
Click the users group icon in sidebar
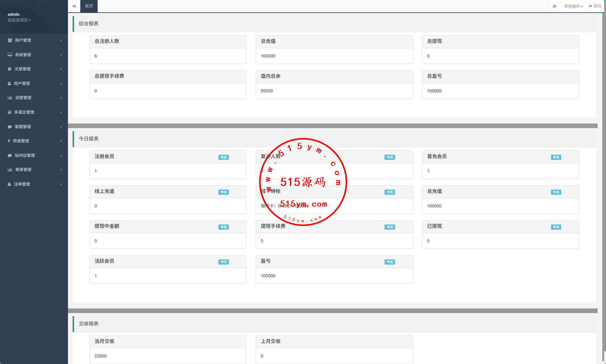10,40
